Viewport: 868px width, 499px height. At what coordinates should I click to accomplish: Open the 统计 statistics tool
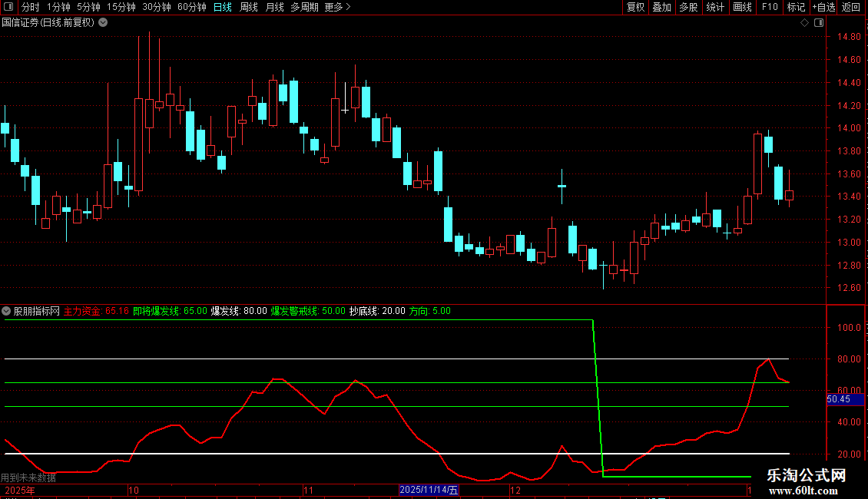coord(715,7)
